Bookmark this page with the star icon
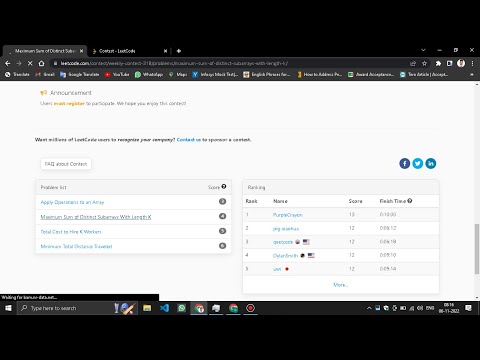480x360 pixels. 424,63
